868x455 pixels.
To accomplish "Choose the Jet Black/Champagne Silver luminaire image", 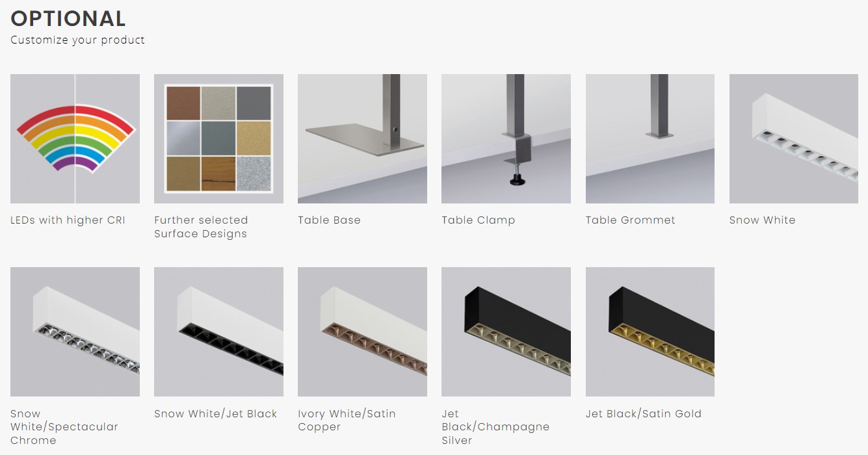I will (506, 331).
